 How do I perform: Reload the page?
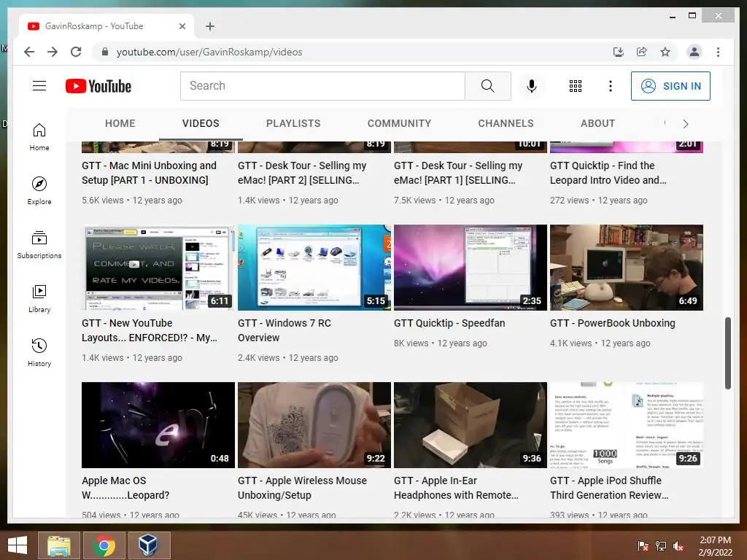76,52
